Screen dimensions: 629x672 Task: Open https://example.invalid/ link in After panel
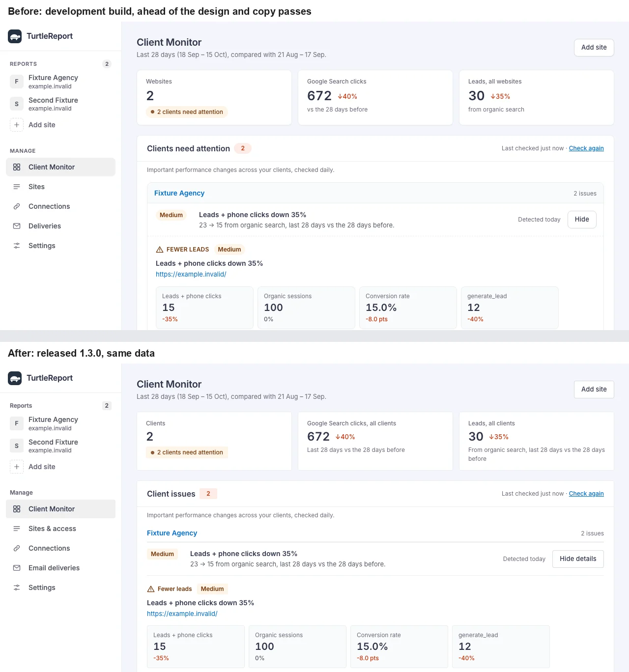click(x=182, y=614)
